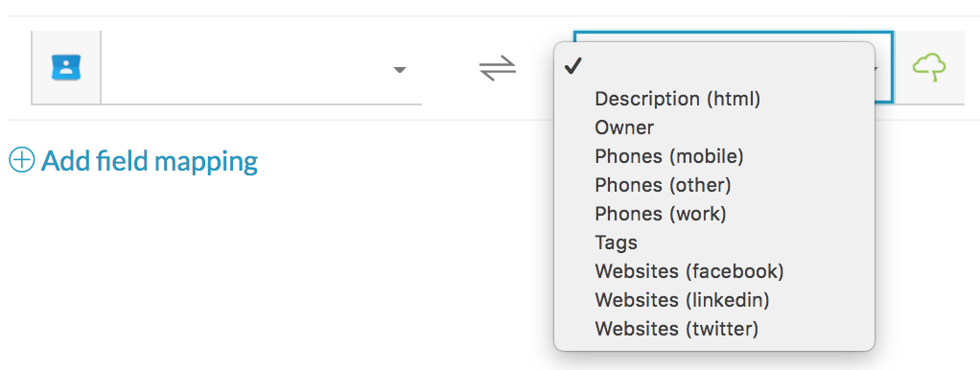The image size is (980, 370).
Task: Open the left field dropdown arrow
Action: click(399, 69)
